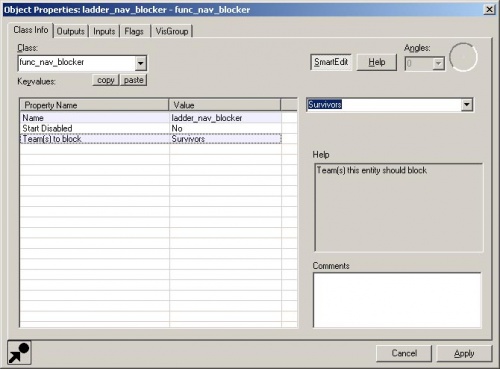This screenshot has width=500, height=369.
Task: Switch to the Class Info tab
Action: [31, 30]
